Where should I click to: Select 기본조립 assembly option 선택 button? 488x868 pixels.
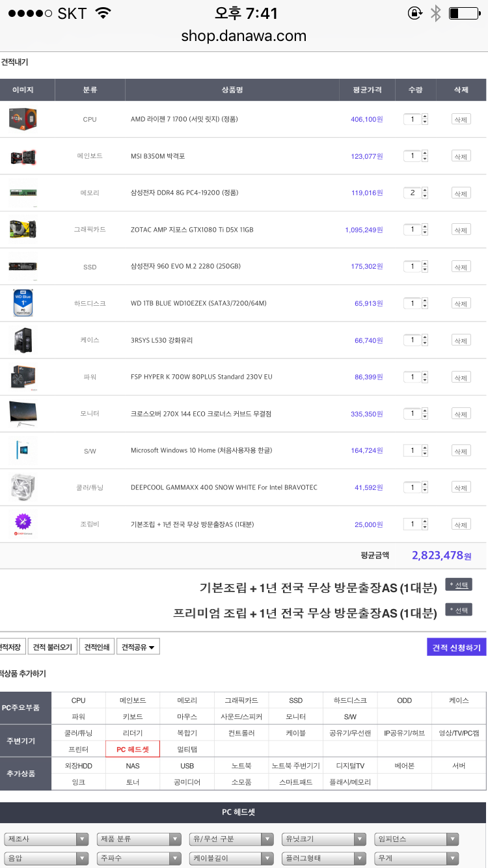(x=459, y=584)
